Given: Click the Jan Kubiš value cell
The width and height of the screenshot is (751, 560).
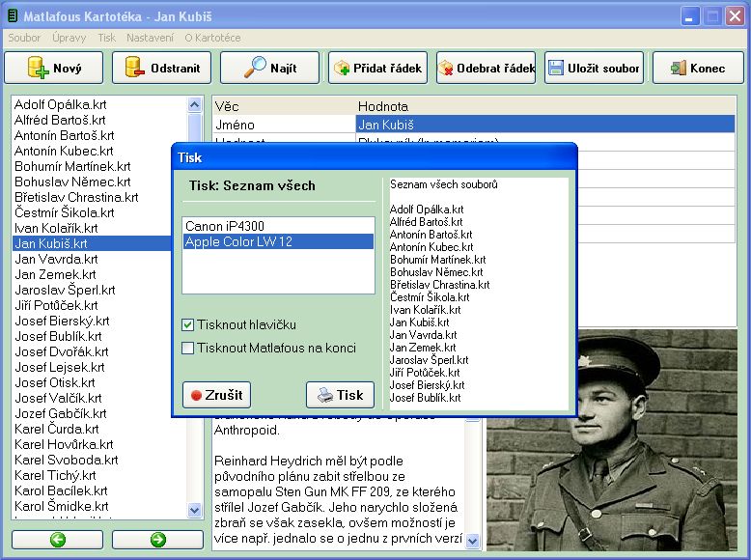Looking at the screenshot, I should (x=545, y=125).
